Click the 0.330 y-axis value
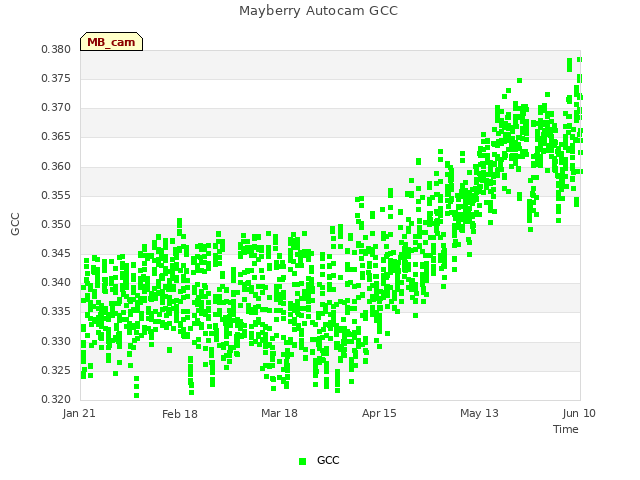640x480 pixels. pos(56,341)
